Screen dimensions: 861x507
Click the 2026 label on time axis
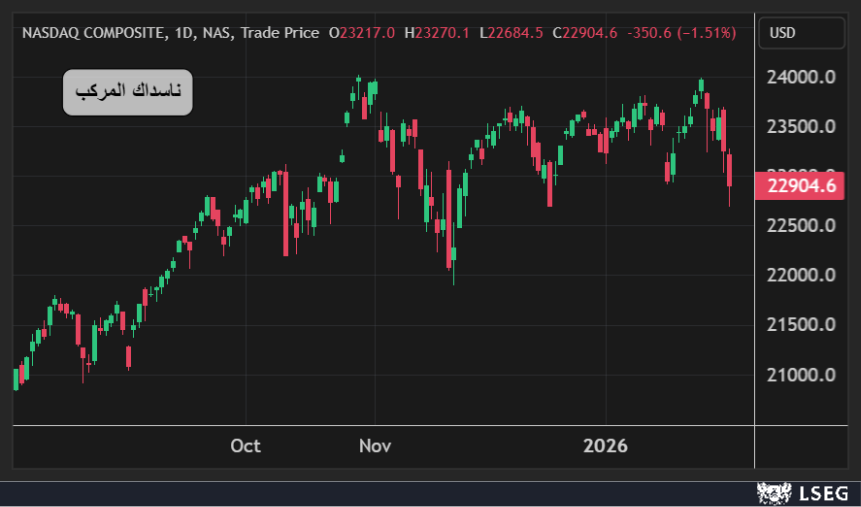(x=605, y=446)
